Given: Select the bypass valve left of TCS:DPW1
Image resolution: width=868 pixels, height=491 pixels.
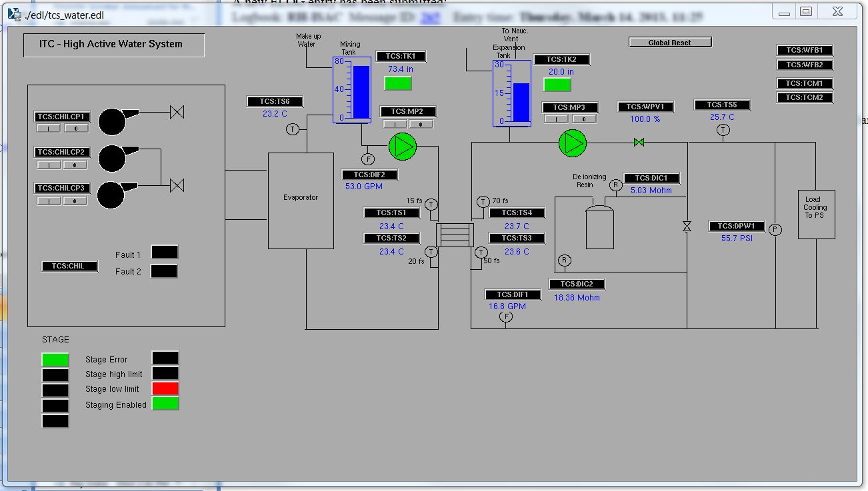Looking at the screenshot, I should point(687,227).
